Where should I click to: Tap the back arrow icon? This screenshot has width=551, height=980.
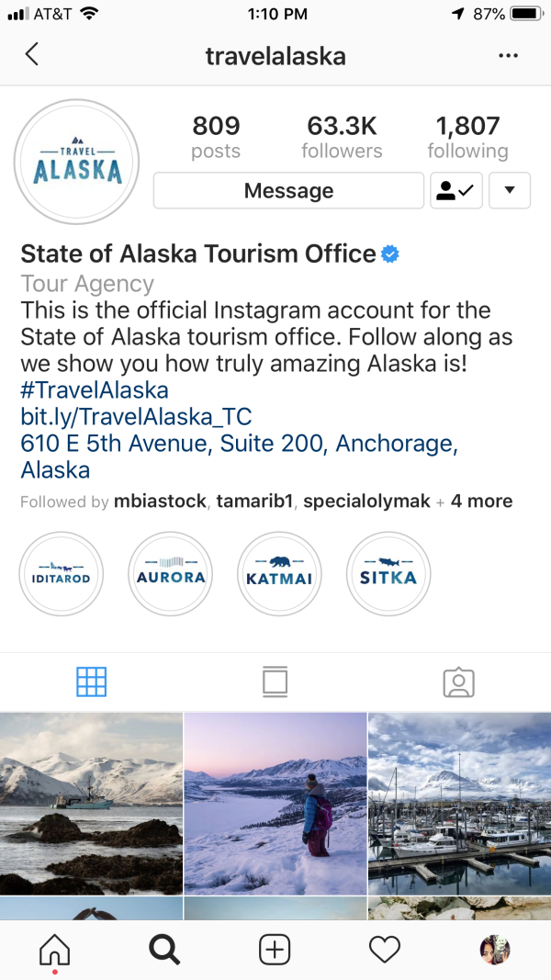(32, 55)
